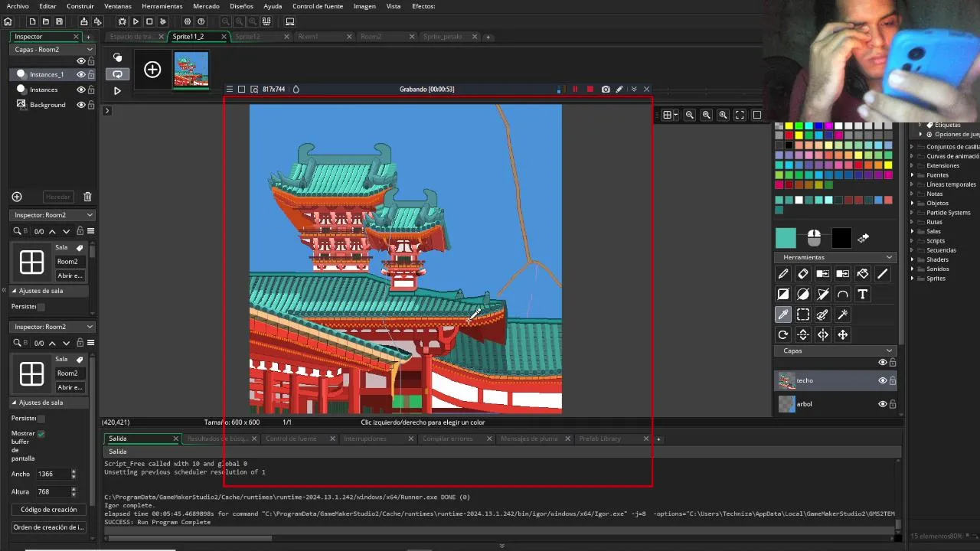Start the debugger with the bug icon
This screenshot has width=980, height=551.
point(122,21)
